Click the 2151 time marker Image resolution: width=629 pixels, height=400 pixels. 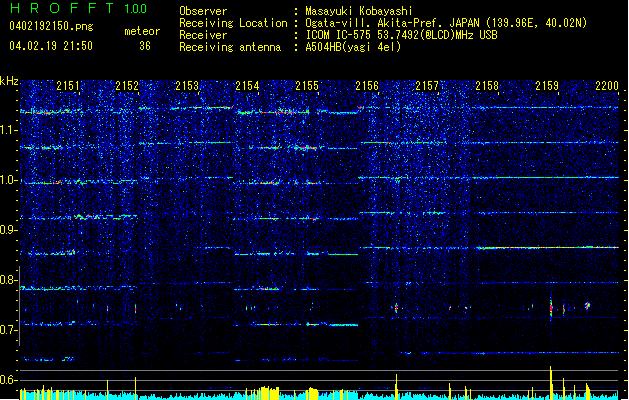pyautogui.click(x=68, y=86)
